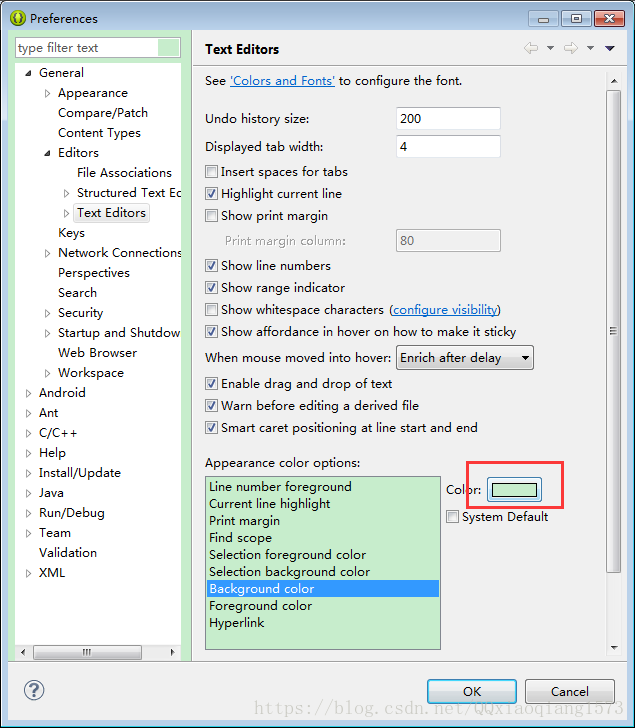Screen dimensions: 635x728
Task: Collapse the General tree node
Action: tap(28, 73)
